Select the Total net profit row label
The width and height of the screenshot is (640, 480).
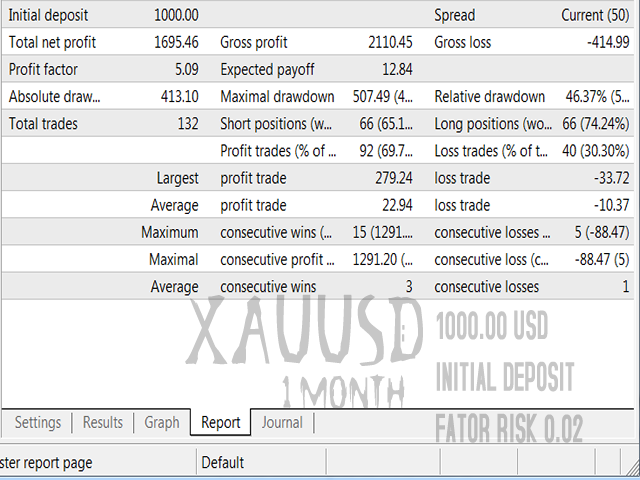point(52,43)
